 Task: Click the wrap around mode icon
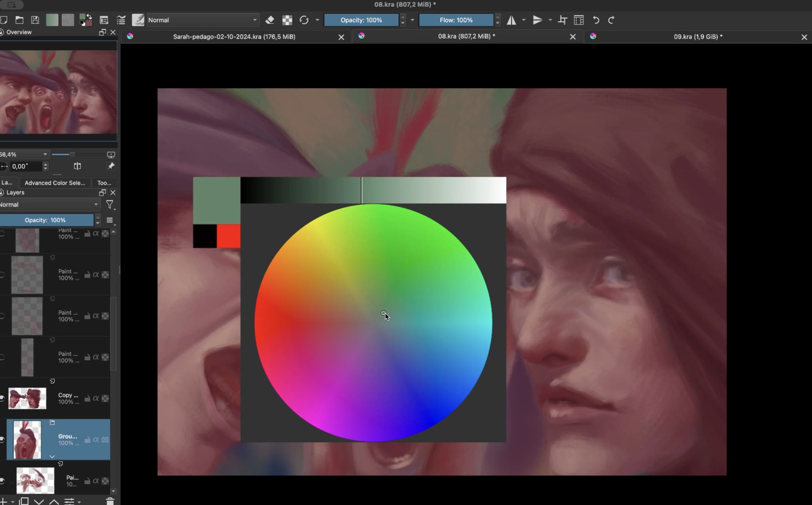(x=579, y=20)
